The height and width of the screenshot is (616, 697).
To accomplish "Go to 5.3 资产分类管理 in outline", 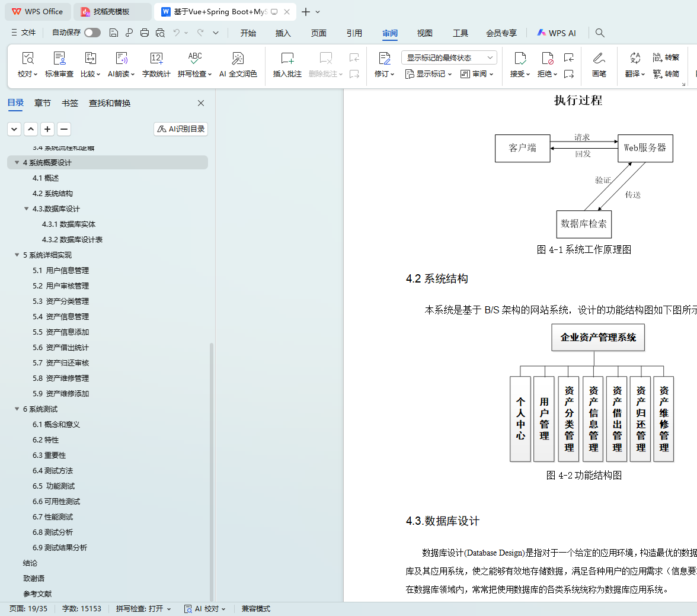I will (61, 301).
